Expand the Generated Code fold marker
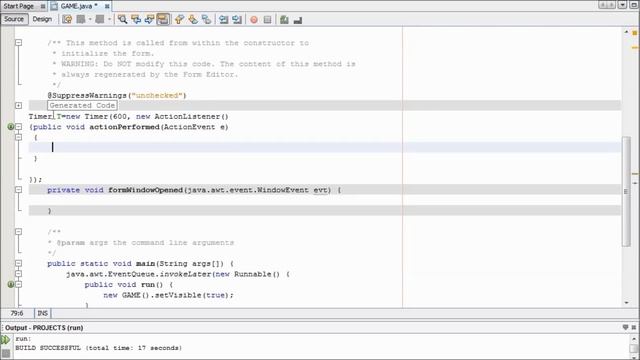Image resolution: width=640 pixels, height=360 pixels. [18, 105]
